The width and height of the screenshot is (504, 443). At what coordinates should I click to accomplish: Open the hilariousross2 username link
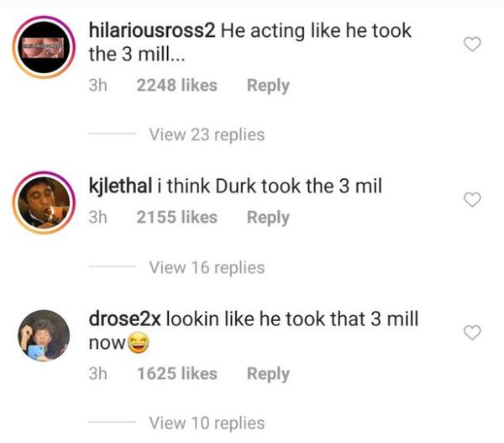click(152, 30)
